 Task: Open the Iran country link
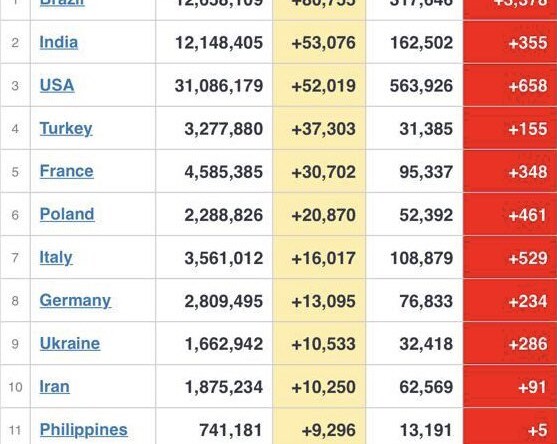click(54, 387)
